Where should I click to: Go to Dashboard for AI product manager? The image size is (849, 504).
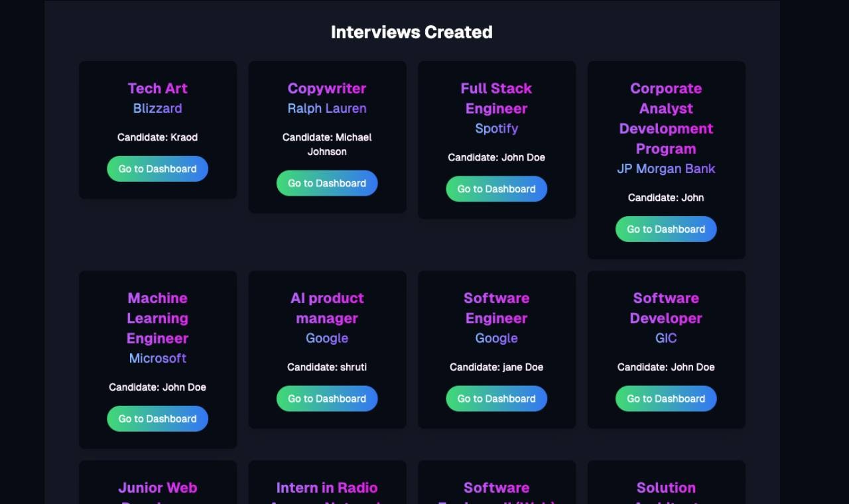tap(327, 399)
